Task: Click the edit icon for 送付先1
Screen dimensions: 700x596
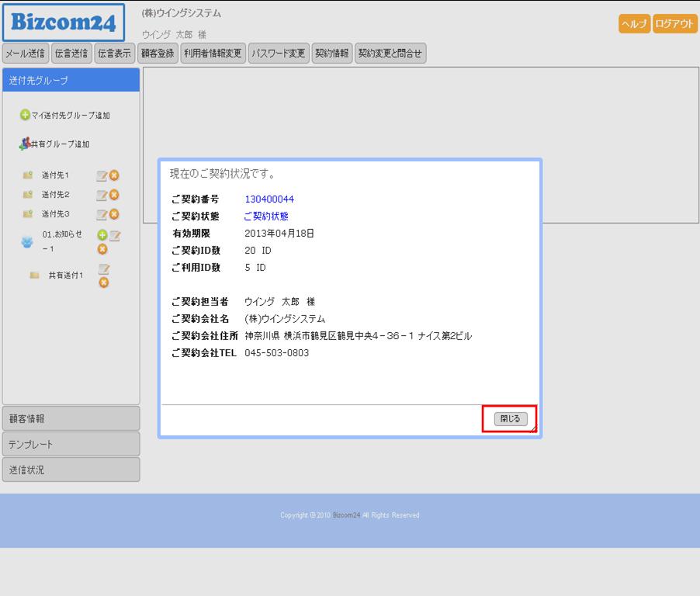Action: pos(101,175)
